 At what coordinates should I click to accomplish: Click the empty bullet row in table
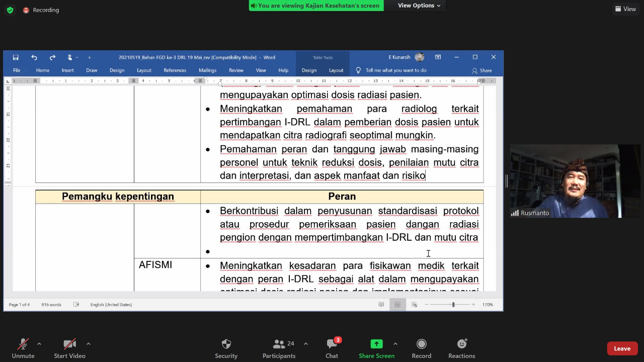pos(342,251)
